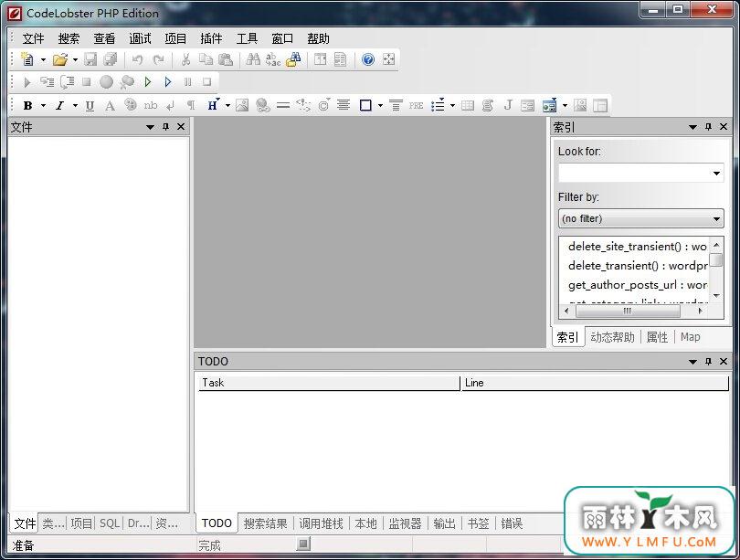740x560 pixels.
Task: Click the PRE preformatted text icon
Action: (416, 106)
